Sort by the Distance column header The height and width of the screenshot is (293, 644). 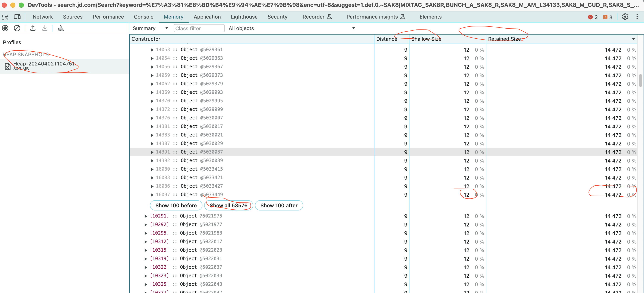point(391,39)
